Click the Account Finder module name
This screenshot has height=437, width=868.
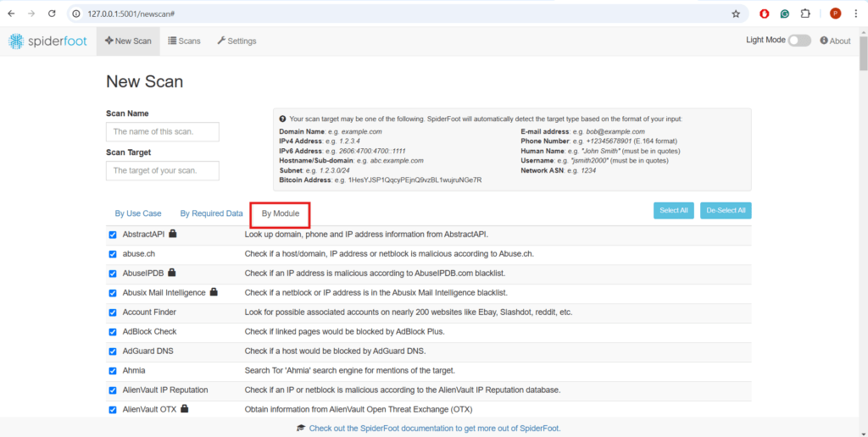(x=149, y=312)
